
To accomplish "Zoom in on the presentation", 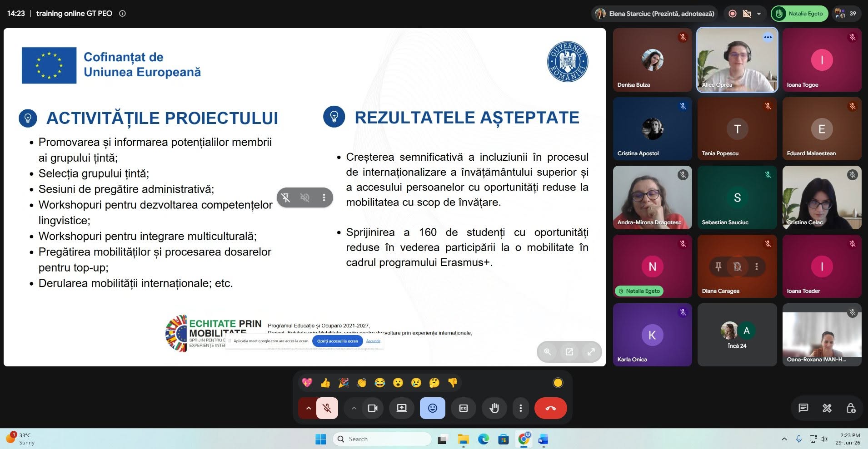I will pos(548,352).
